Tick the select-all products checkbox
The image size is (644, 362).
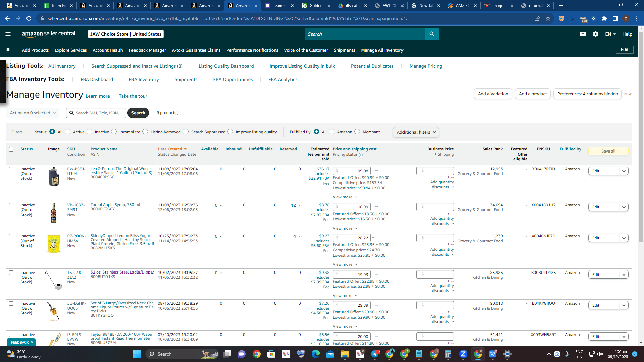(x=11, y=149)
